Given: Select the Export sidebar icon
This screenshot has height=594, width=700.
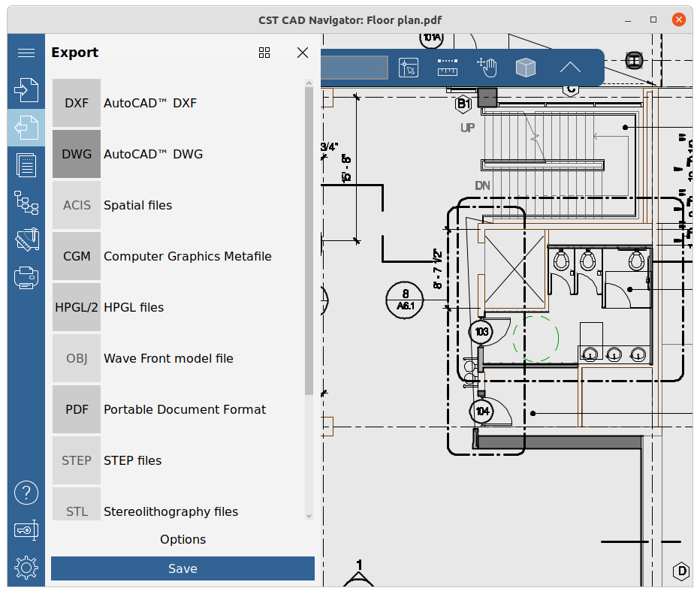Looking at the screenshot, I should pos(26,128).
